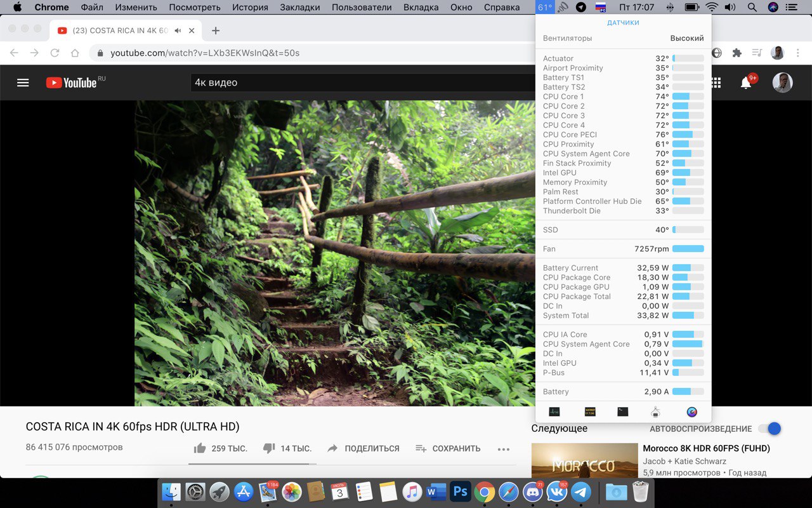
Task: Like the video with thumbs up
Action: coord(200,448)
